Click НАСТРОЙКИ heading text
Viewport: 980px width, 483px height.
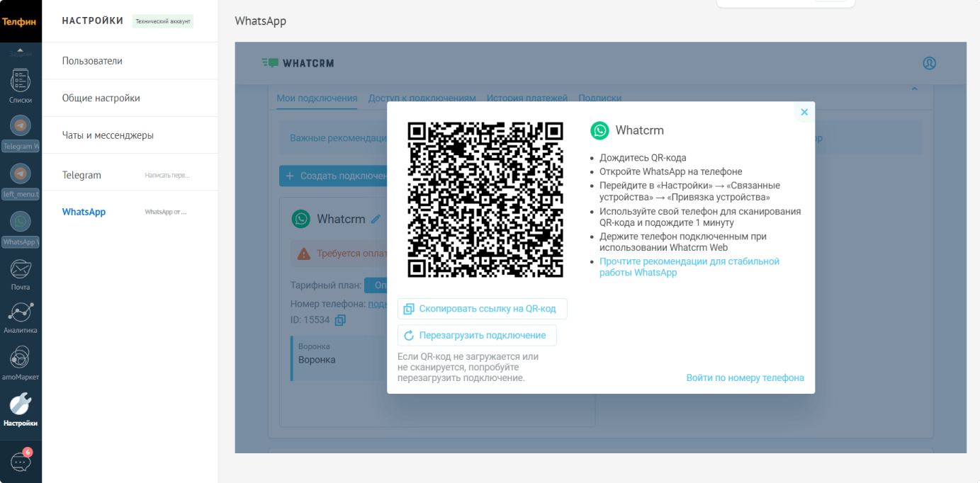click(93, 21)
